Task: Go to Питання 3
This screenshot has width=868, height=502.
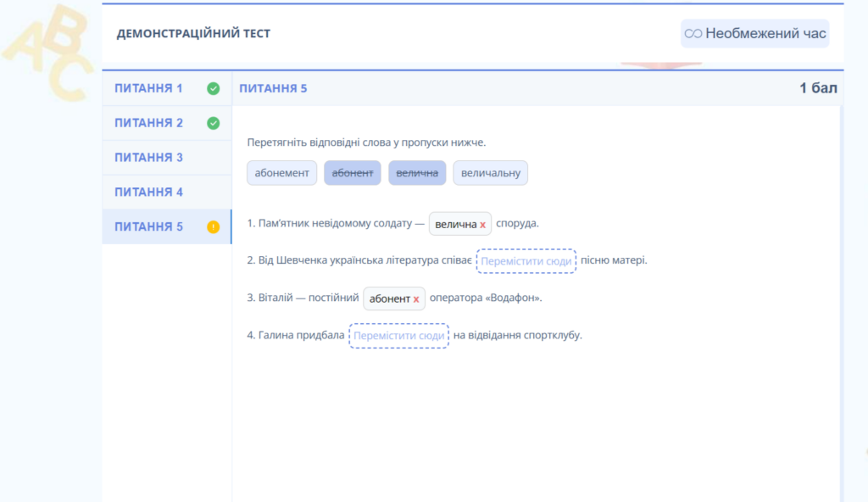Action: point(149,158)
